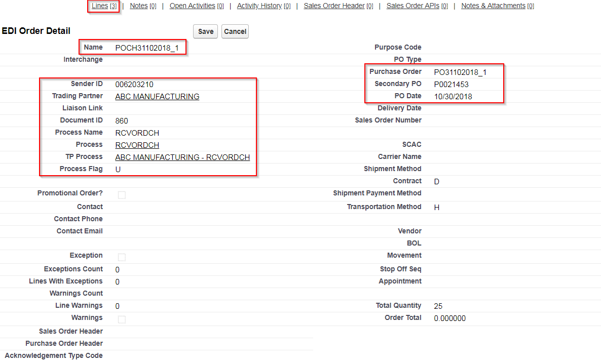Viewport: 601px width, 364px height.
Task: Open the Activity History link
Action: click(259, 6)
